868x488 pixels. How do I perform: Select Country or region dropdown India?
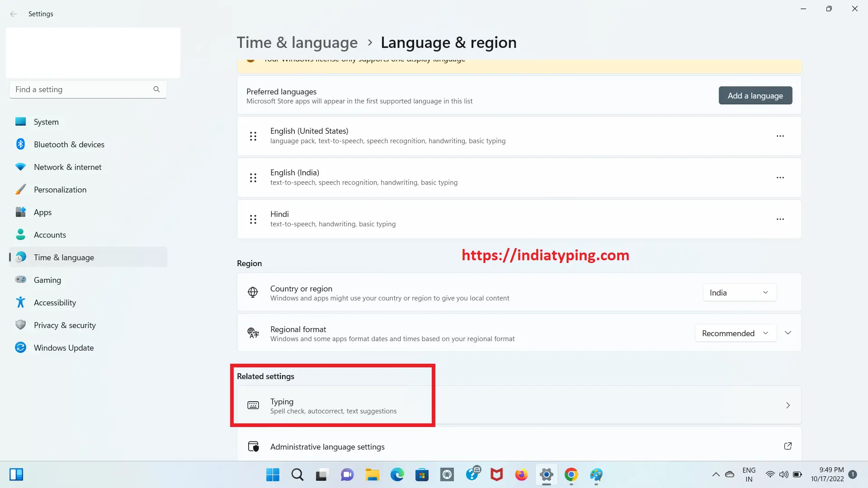(739, 292)
